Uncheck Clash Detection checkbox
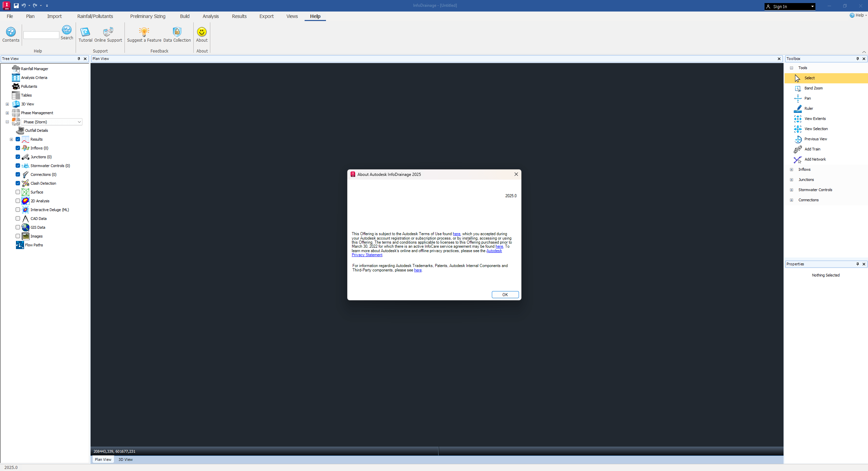 click(x=18, y=183)
